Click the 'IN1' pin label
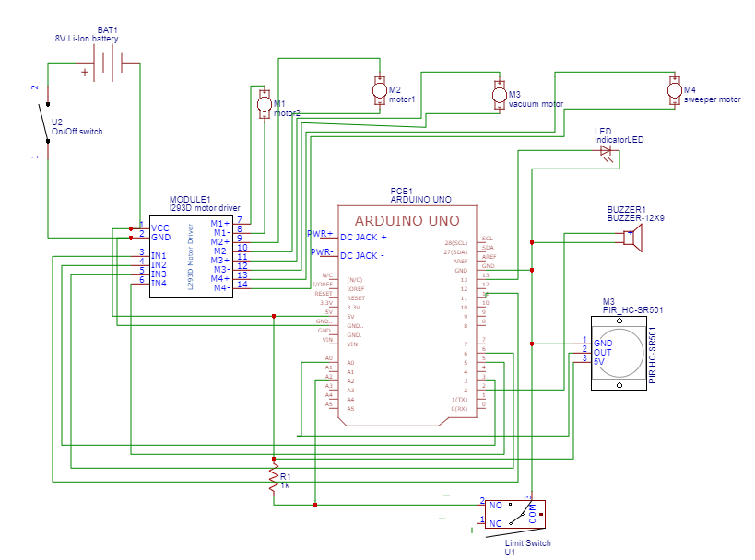This screenshot has width=755, height=560. (x=159, y=256)
